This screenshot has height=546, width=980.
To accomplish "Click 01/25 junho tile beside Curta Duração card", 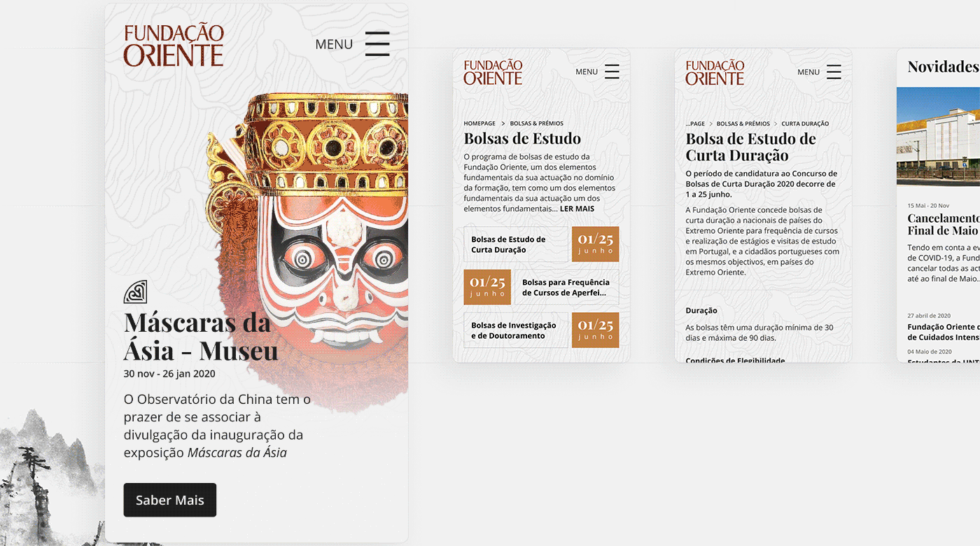I will click(x=595, y=244).
